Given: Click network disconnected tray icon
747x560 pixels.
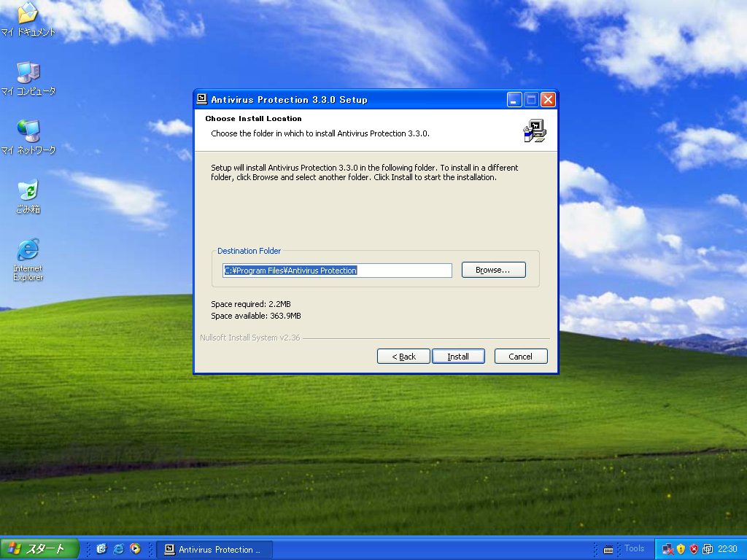Looking at the screenshot, I should click(668, 550).
